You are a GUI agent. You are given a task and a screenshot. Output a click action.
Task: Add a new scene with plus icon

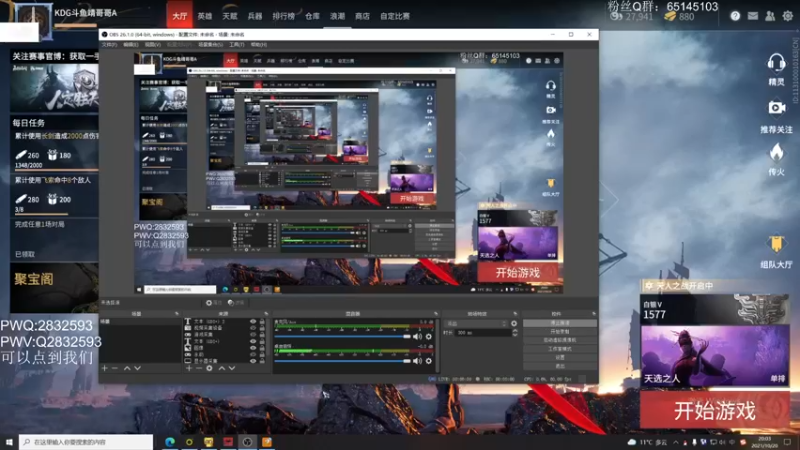[x=105, y=368]
